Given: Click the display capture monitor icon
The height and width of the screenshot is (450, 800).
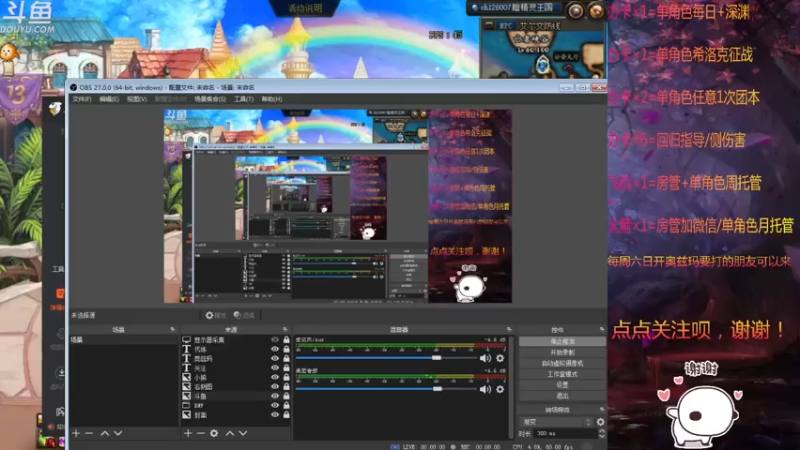Looking at the screenshot, I should point(187,340).
